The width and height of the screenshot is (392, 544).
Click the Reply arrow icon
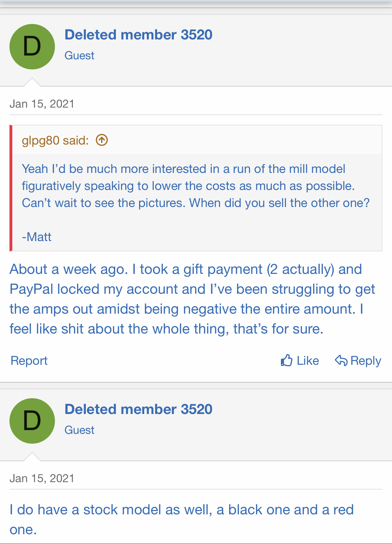point(341,360)
